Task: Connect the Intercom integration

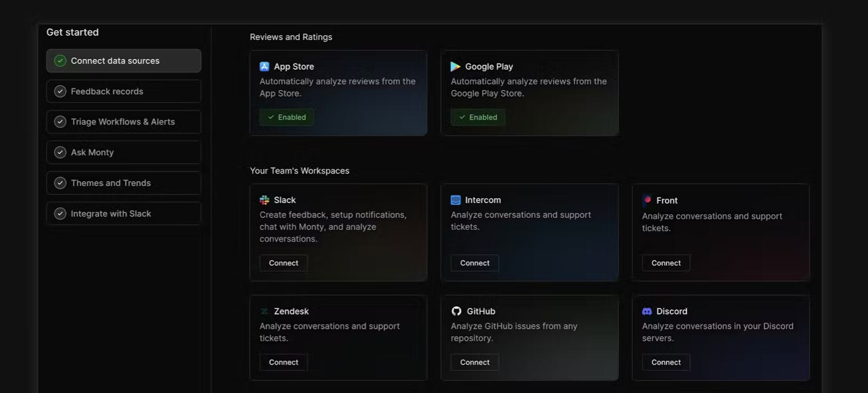Action: pos(475,263)
